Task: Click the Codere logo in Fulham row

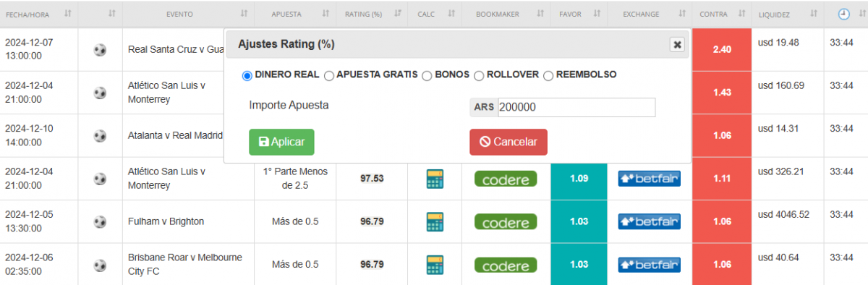Action: [x=506, y=222]
